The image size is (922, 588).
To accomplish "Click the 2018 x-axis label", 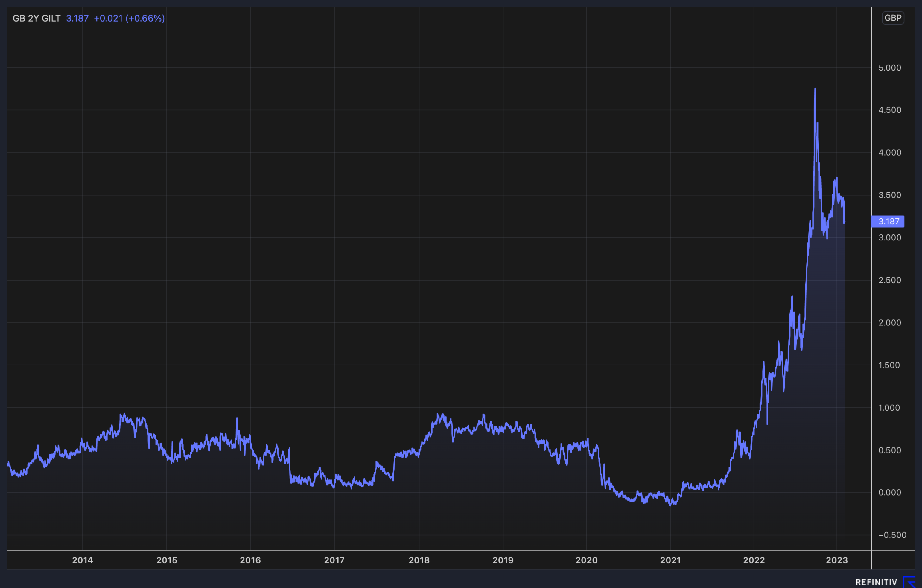I will tap(419, 560).
